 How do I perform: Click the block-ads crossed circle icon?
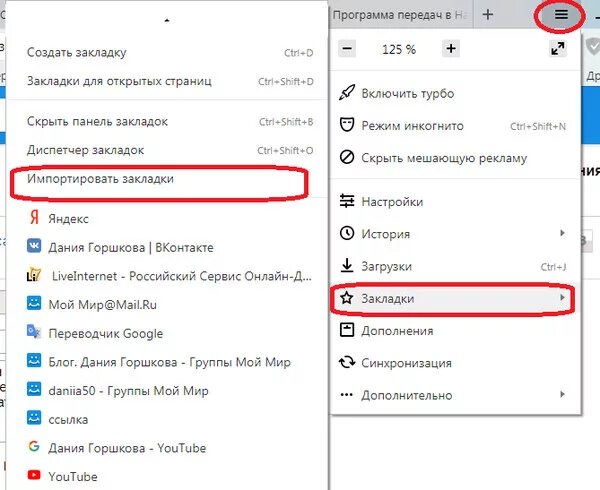pyautogui.click(x=347, y=157)
